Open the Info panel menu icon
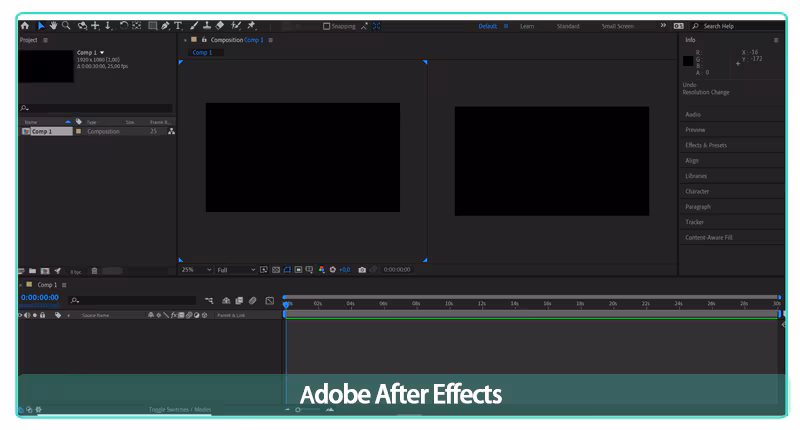This screenshot has width=800, height=430. click(776, 40)
